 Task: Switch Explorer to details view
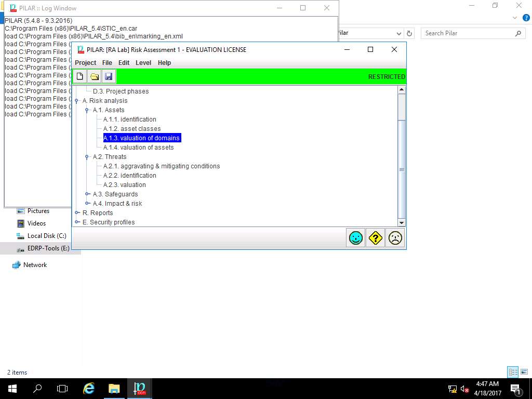513,372
